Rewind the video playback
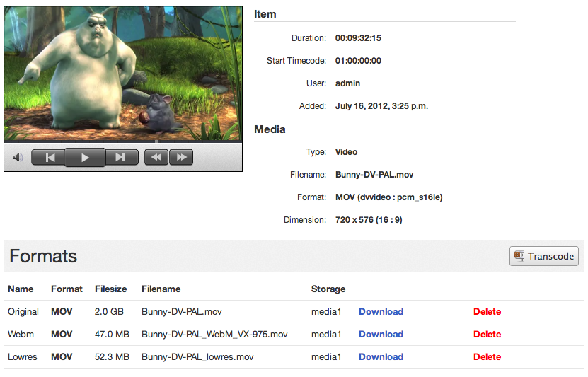The height and width of the screenshot is (377, 588). (x=157, y=158)
